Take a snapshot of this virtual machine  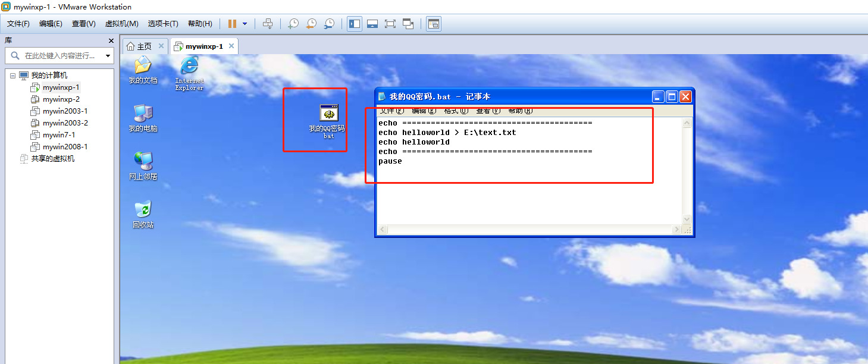pos(293,24)
